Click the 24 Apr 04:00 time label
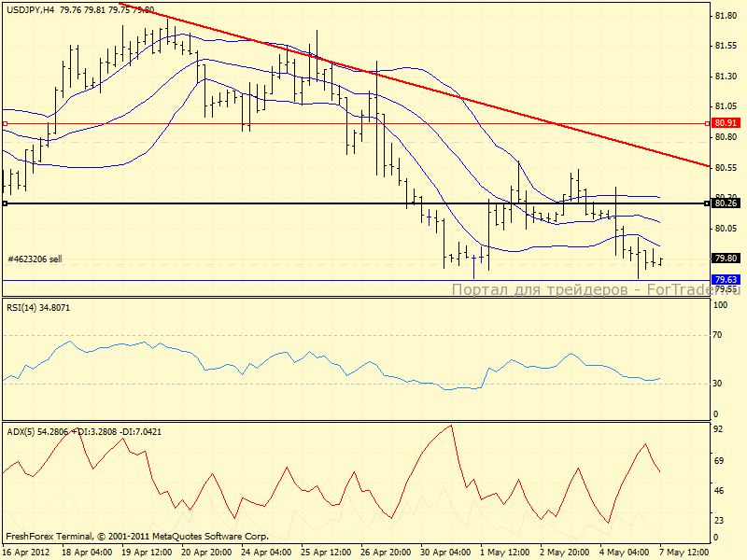The height and width of the screenshot is (560, 747). pos(266,553)
